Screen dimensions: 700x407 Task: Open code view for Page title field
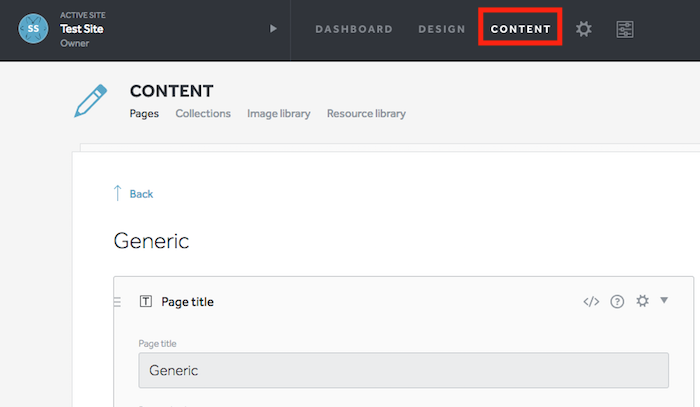pos(591,302)
